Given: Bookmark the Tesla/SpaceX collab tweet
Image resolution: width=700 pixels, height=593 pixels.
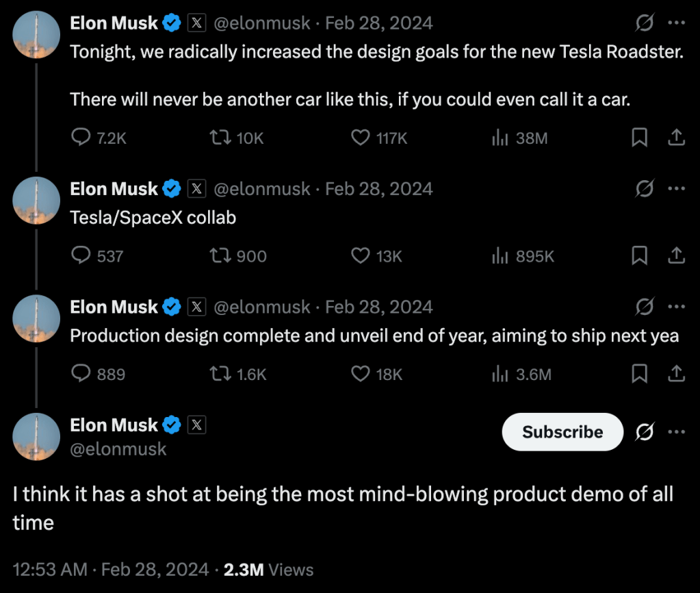Looking at the screenshot, I should tap(639, 256).
